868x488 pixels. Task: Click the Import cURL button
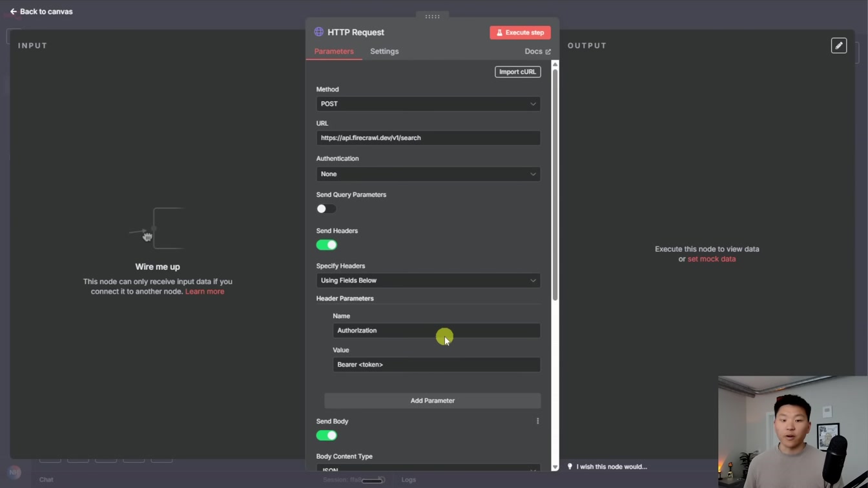coord(518,72)
